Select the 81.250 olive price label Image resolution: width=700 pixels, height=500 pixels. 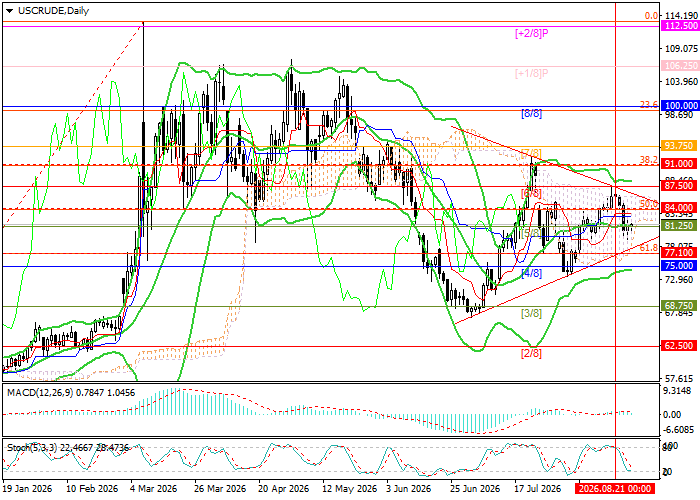tap(679, 225)
